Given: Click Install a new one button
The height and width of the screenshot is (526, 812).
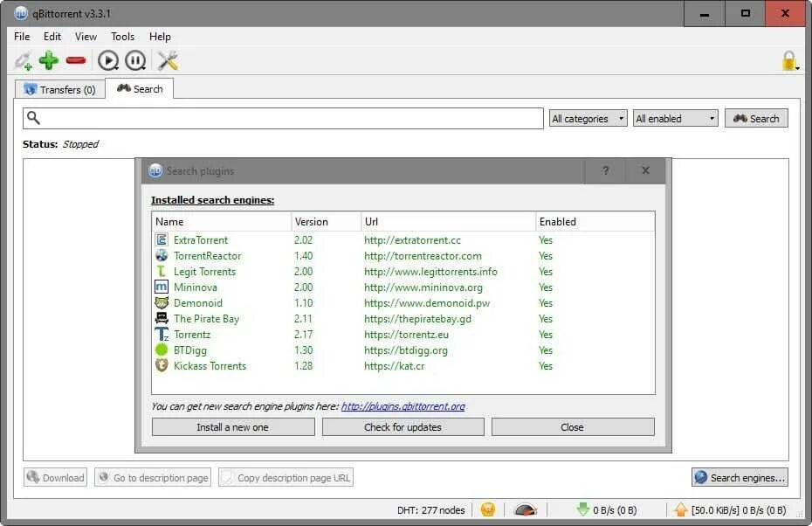Looking at the screenshot, I should coord(233,427).
